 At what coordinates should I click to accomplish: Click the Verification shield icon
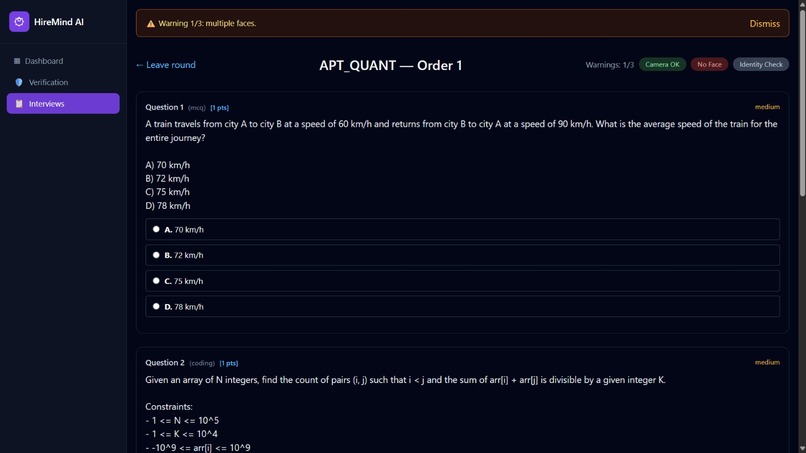[x=19, y=82]
